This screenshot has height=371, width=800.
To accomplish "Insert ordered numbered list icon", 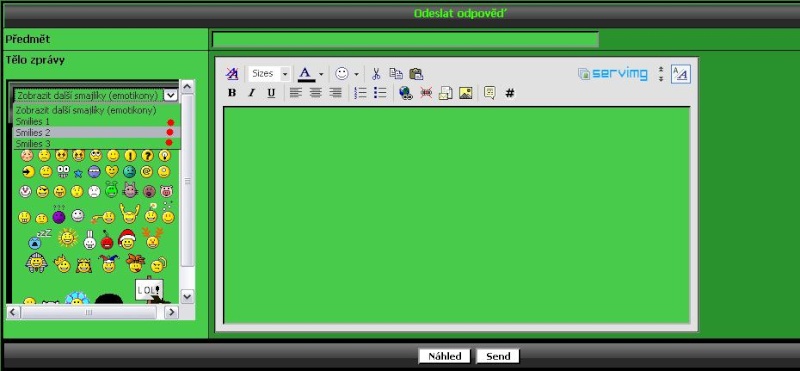I will [x=360, y=93].
